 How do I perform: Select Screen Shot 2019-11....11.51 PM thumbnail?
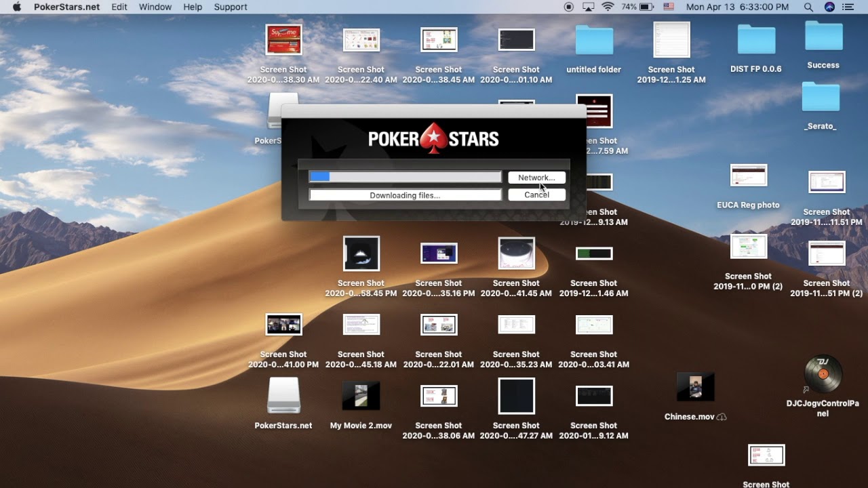[x=827, y=182]
